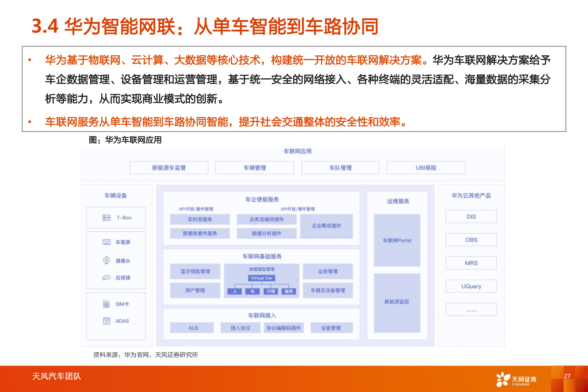
Task: Click the 天风证券 logo
Action: coord(516,379)
